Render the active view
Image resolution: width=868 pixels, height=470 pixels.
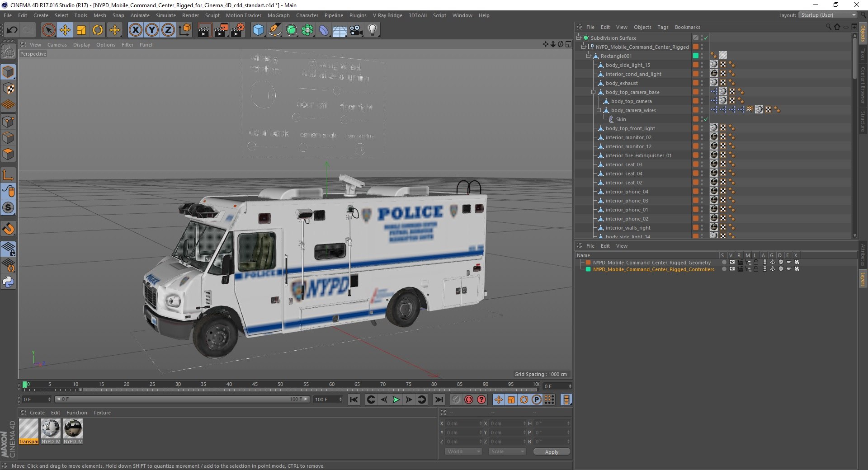click(204, 30)
